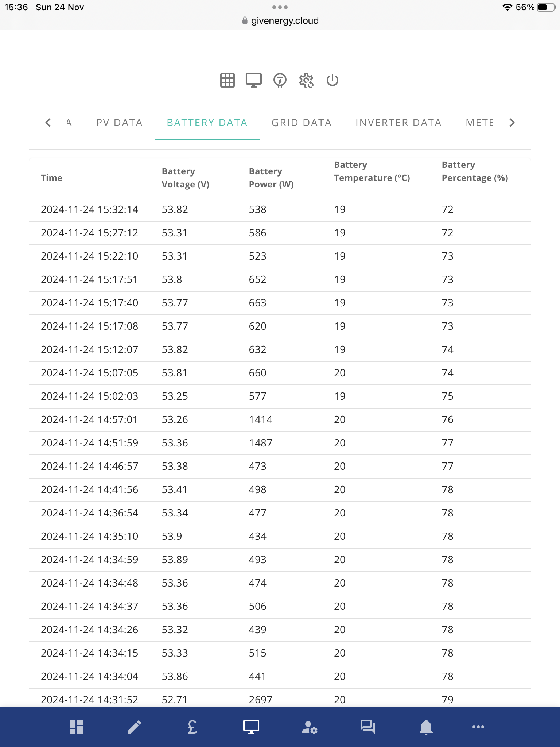Open the dashboard tiles icon in bottom bar
560x747 pixels.
(76, 727)
